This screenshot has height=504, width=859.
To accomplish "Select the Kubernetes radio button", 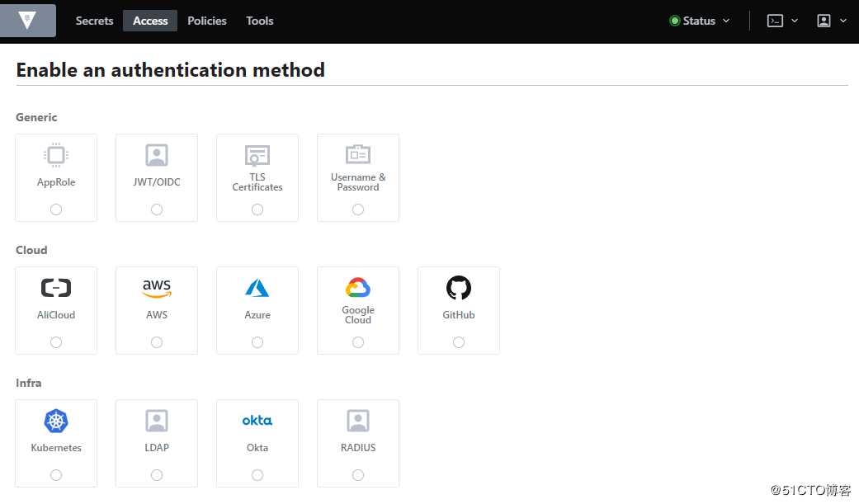I will coord(56,475).
